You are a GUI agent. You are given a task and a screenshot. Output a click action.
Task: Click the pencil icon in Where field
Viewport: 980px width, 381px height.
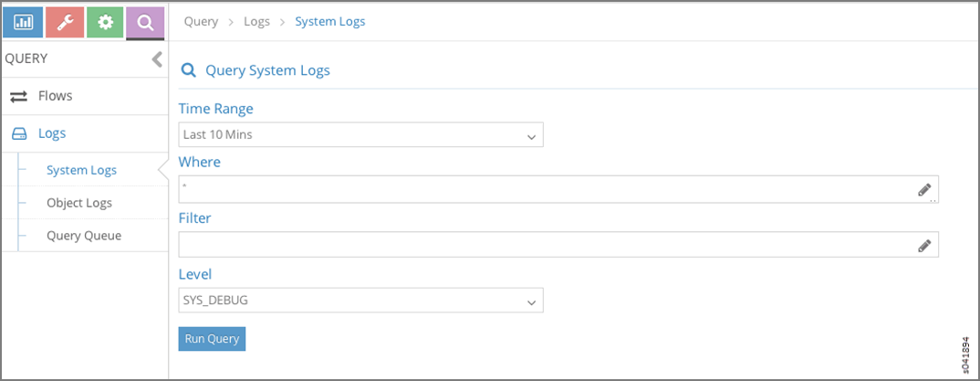click(x=924, y=189)
